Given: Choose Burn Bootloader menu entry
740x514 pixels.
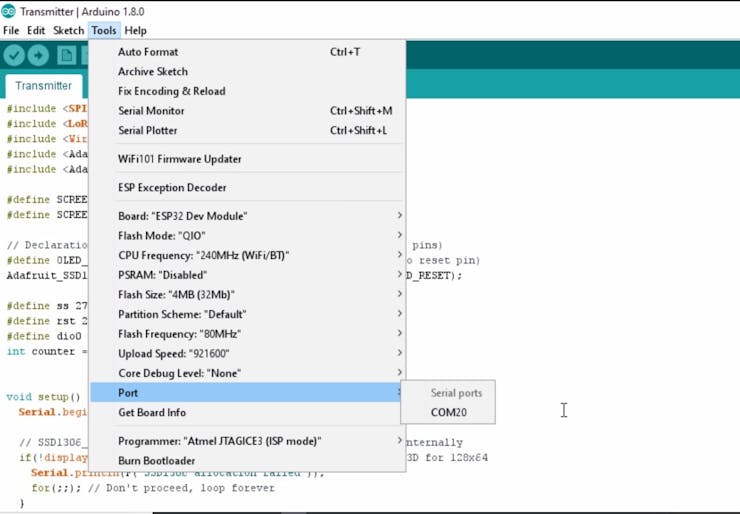Looking at the screenshot, I should coord(247,461).
